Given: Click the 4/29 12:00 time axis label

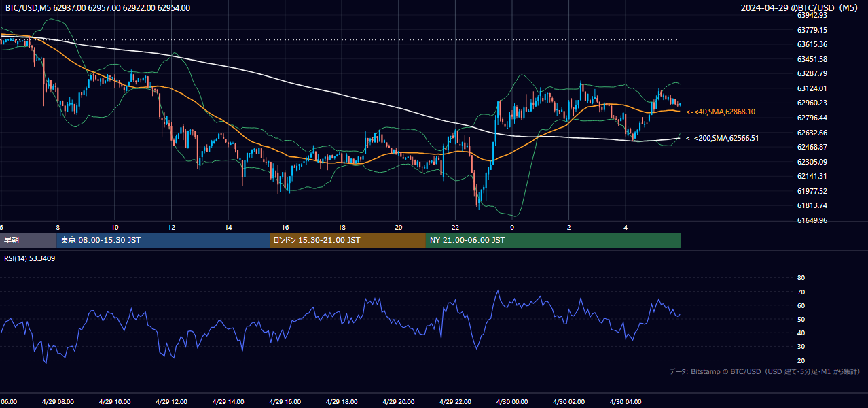Looking at the screenshot, I should [171, 402].
